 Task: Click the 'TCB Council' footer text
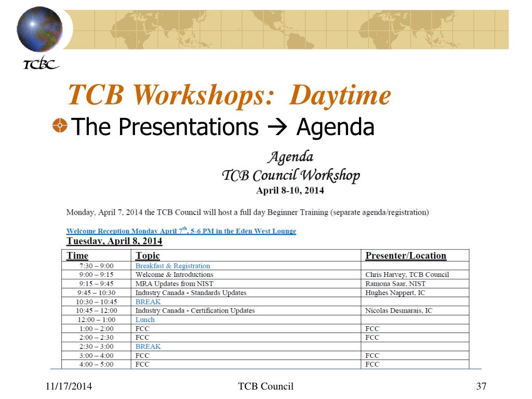[x=265, y=386]
